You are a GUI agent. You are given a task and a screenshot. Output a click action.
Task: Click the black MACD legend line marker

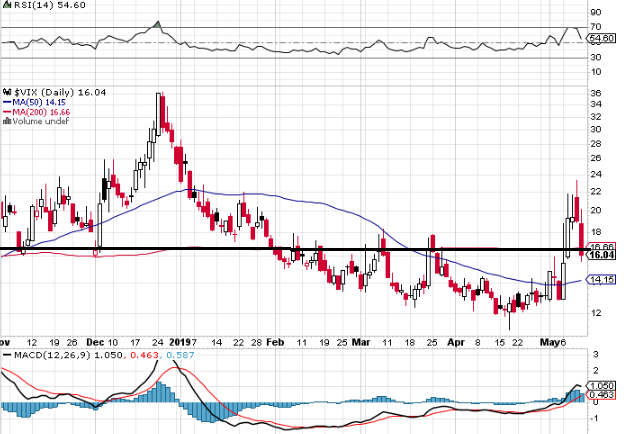tap(7, 354)
